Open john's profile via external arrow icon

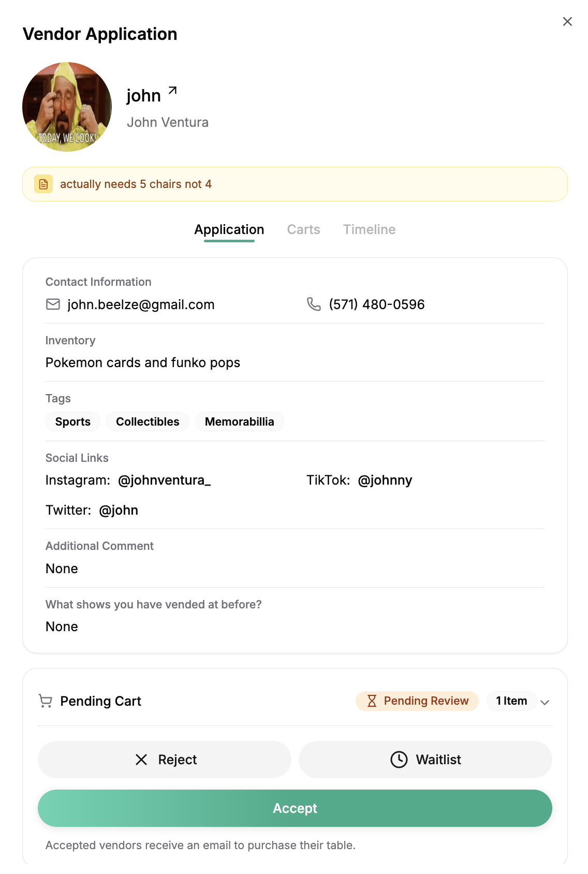[173, 91]
